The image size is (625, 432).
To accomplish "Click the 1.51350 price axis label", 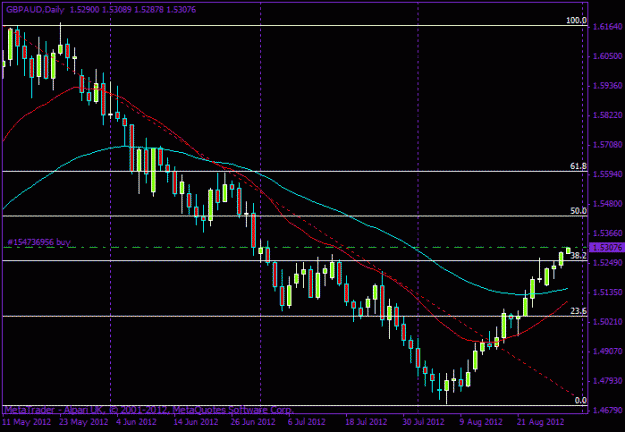I will pos(607,292).
